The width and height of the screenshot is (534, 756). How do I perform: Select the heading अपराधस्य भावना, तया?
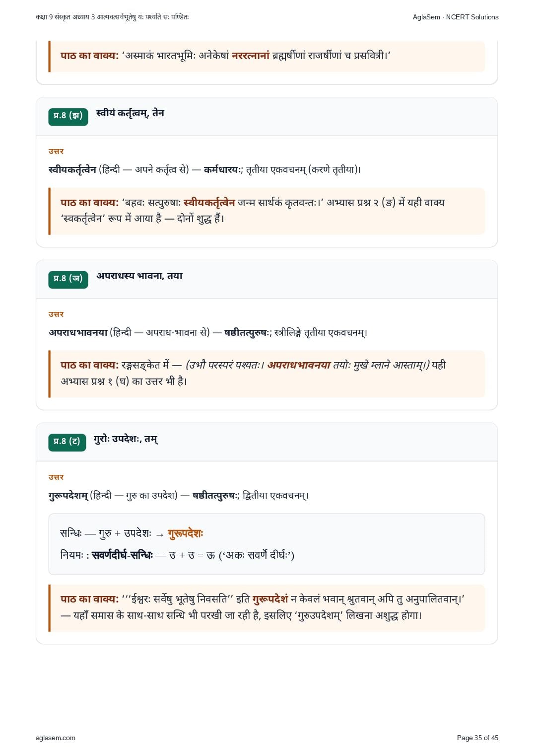[x=139, y=276]
